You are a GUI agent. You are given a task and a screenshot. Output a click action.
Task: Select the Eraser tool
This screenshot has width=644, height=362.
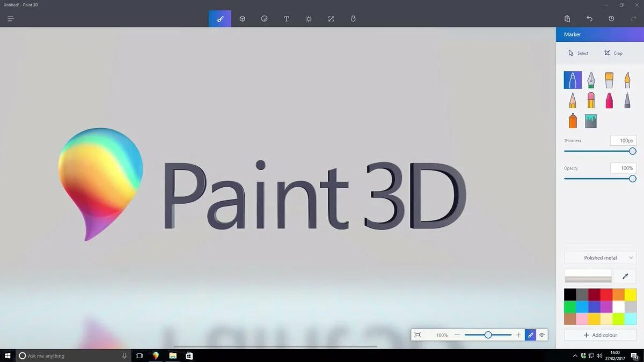(x=591, y=100)
